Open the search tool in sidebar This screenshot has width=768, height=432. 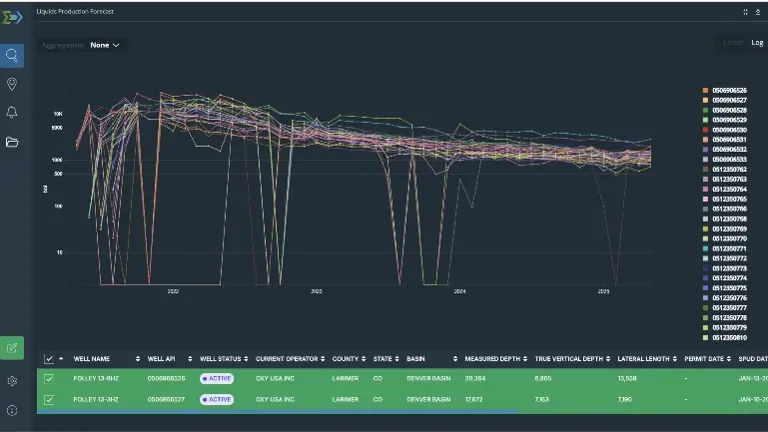(12, 56)
